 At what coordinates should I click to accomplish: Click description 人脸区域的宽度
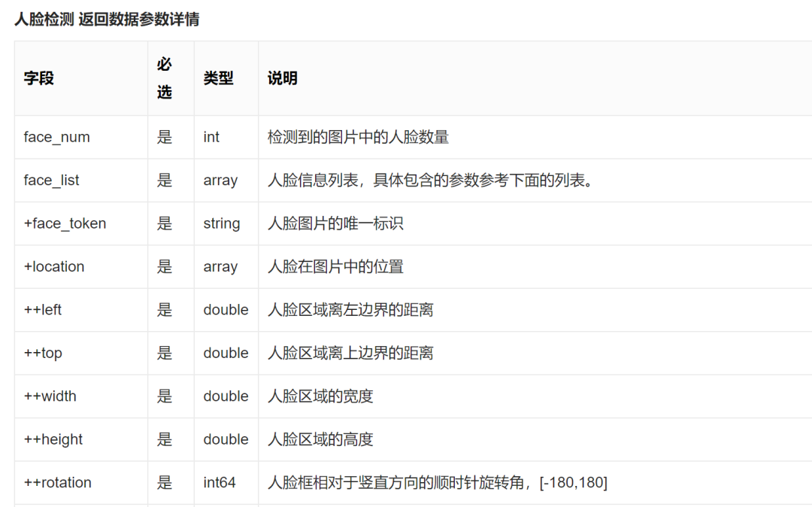(320, 396)
